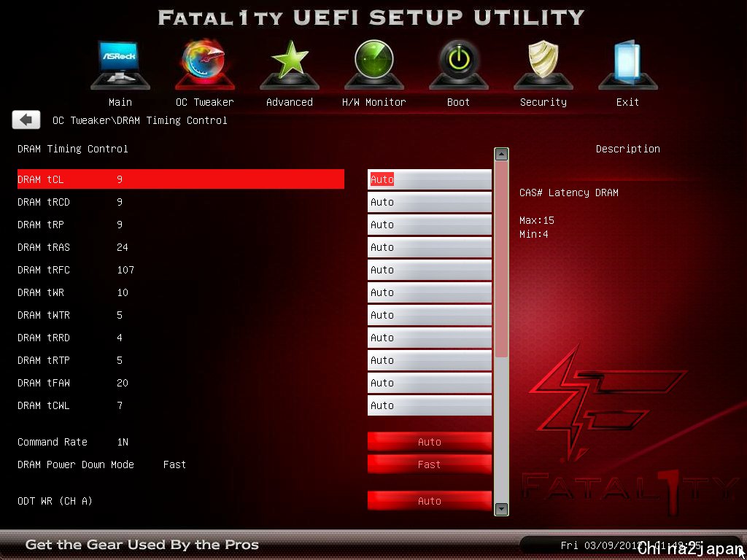Select the DRAM tWTR row label

44,315
